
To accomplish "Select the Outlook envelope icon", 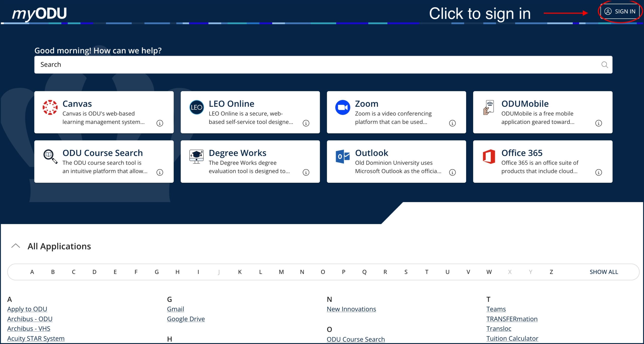I will 343,157.
